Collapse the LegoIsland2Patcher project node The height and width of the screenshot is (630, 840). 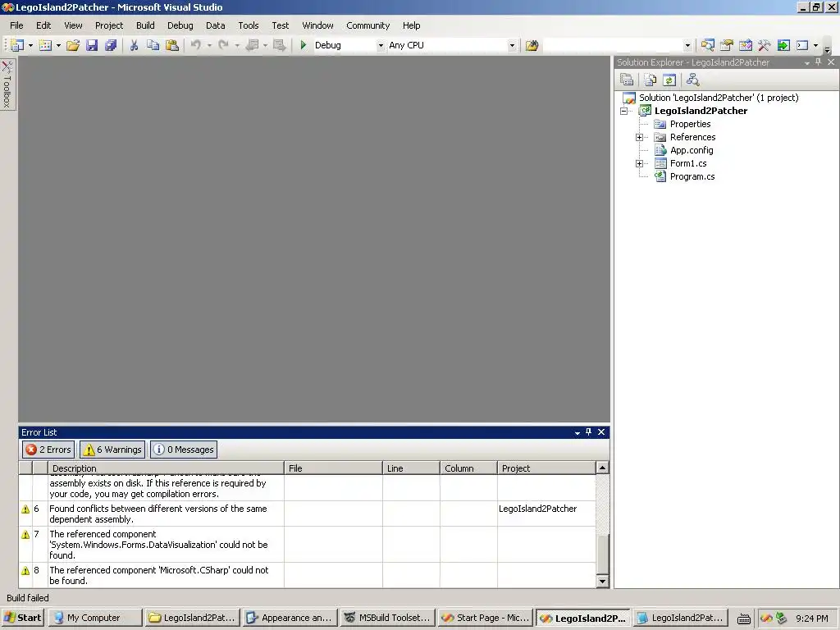point(624,111)
